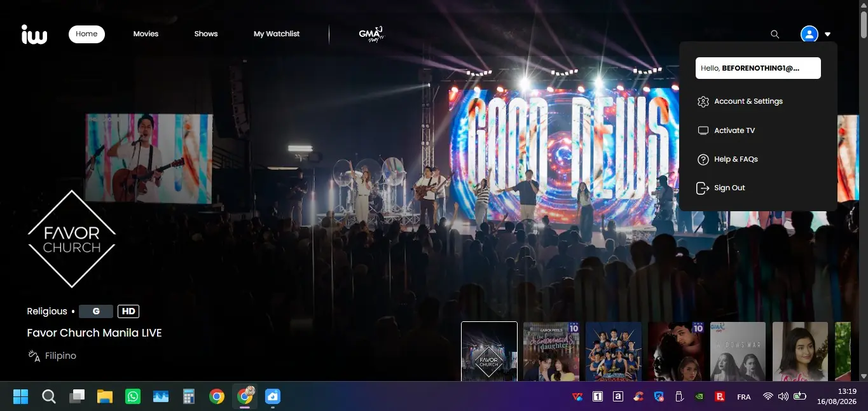The width and height of the screenshot is (868, 411).
Task: Click the Filipino language label
Action: [x=60, y=356]
